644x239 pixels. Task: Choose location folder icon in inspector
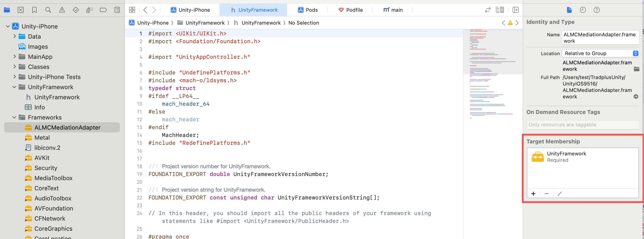(636, 69)
